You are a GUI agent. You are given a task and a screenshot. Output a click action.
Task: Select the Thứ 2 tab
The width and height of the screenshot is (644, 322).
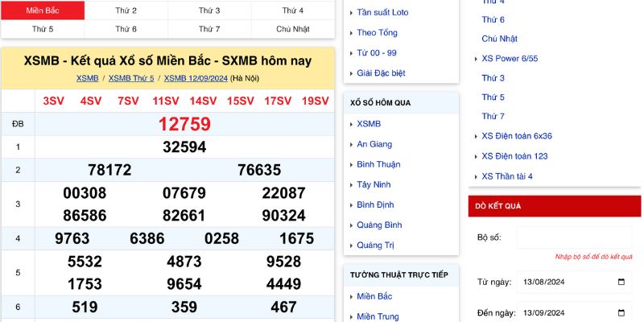click(126, 10)
